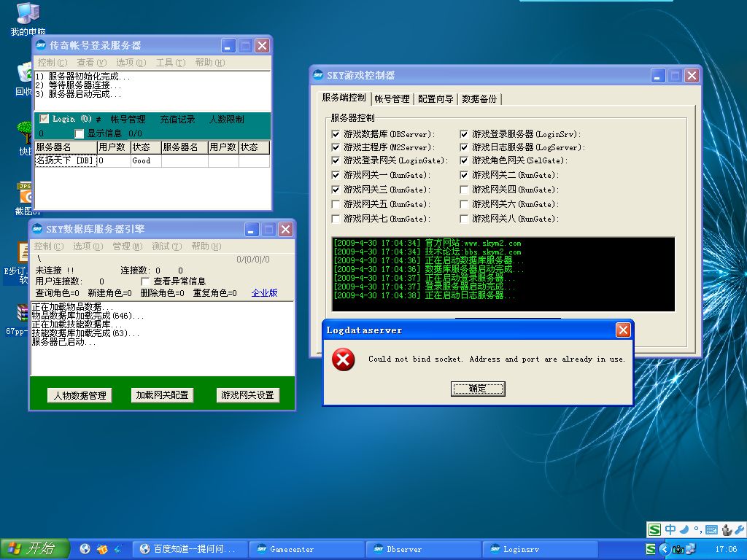The height and width of the screenshot is (560, 747).
Task: Toggle 游戏网关二 (RunGate) checkbox
Action: 464,175
